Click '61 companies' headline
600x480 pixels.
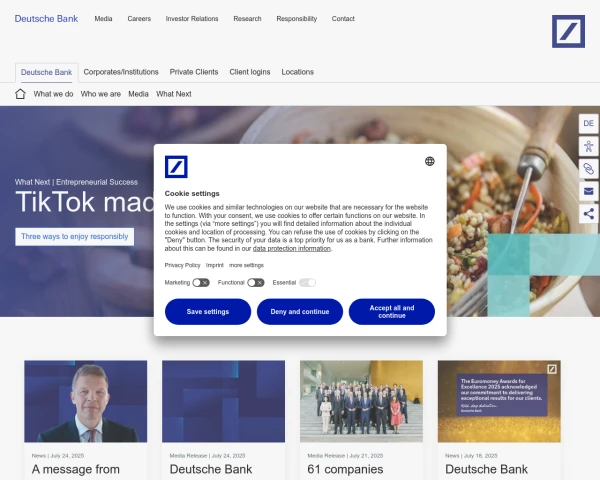(345, 469)
